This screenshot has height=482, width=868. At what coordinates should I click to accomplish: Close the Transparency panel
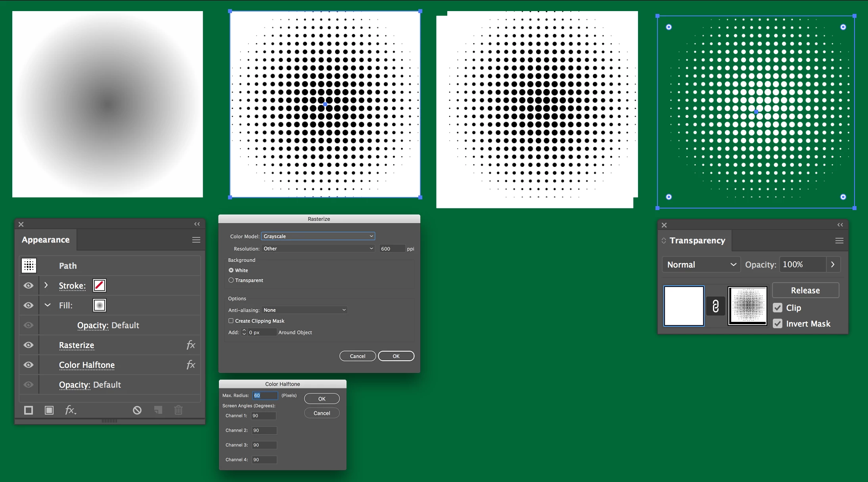(x=664, y=225)
